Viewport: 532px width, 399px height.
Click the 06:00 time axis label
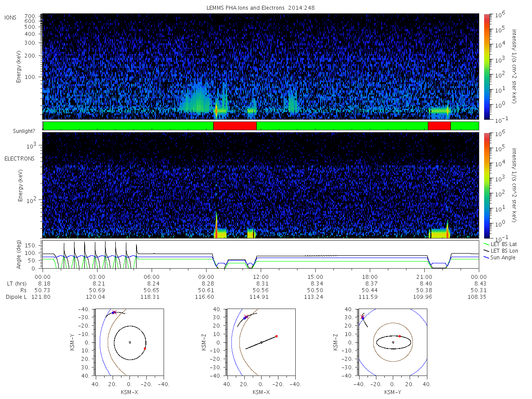coord(152,276)
